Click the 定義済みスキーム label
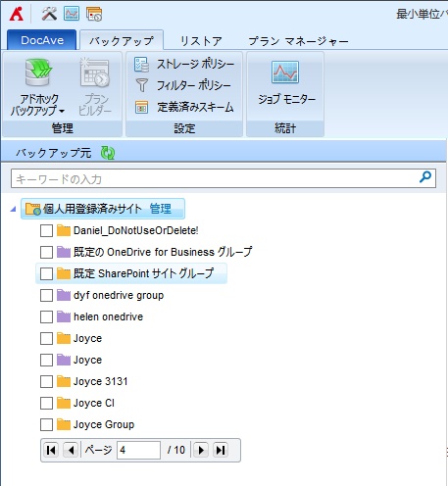This screenshot has width=448, height=486. (x=195, y=107)
